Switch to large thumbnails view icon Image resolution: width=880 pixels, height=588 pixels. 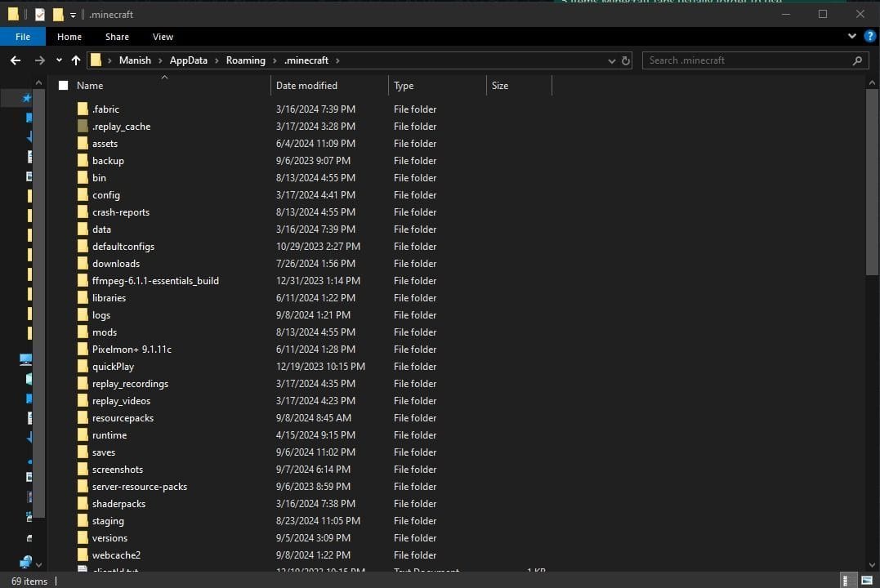(865, 581)
